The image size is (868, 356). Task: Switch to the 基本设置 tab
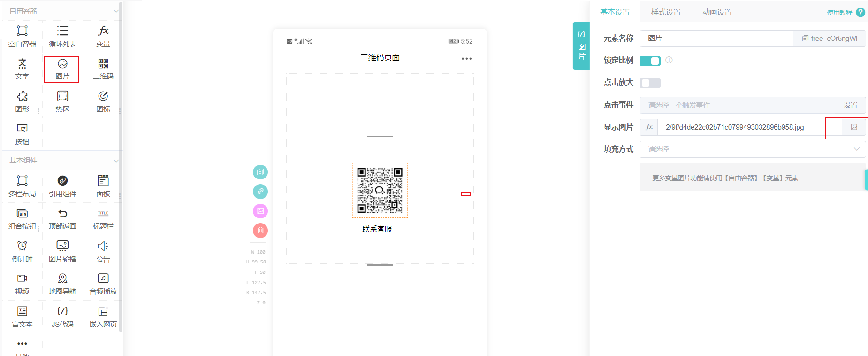click(615, 12)
